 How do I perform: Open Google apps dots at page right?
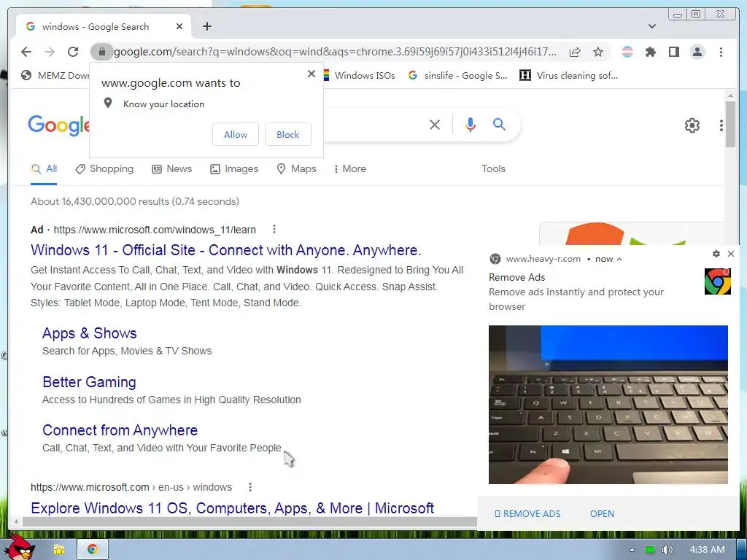click(721, 125)
